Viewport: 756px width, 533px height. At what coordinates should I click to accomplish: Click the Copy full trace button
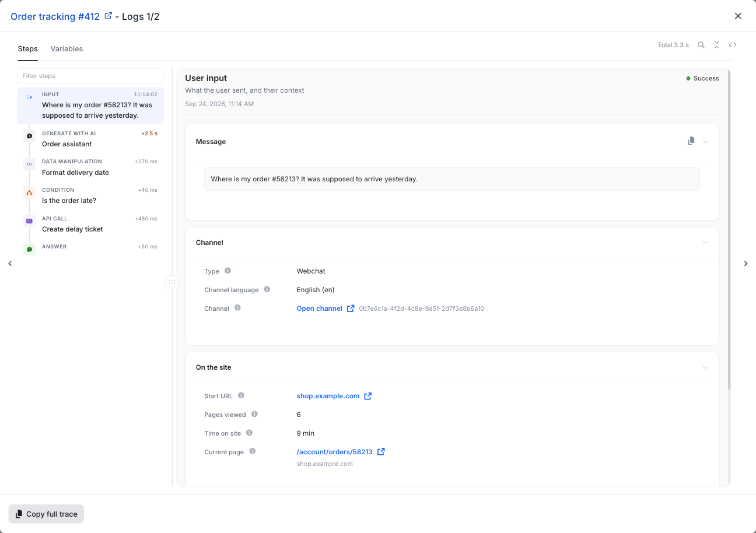46,514
